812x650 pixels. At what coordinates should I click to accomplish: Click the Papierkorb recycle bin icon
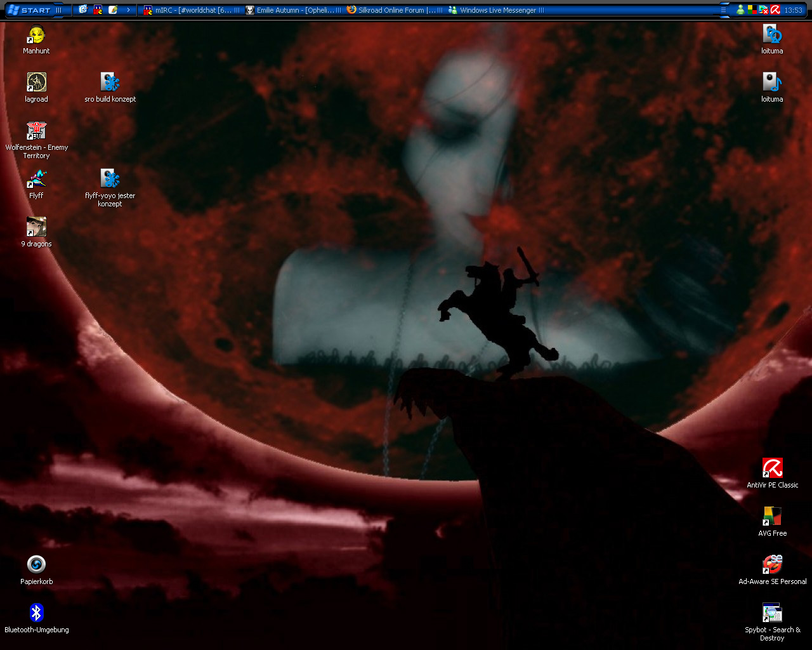point(36,566)
